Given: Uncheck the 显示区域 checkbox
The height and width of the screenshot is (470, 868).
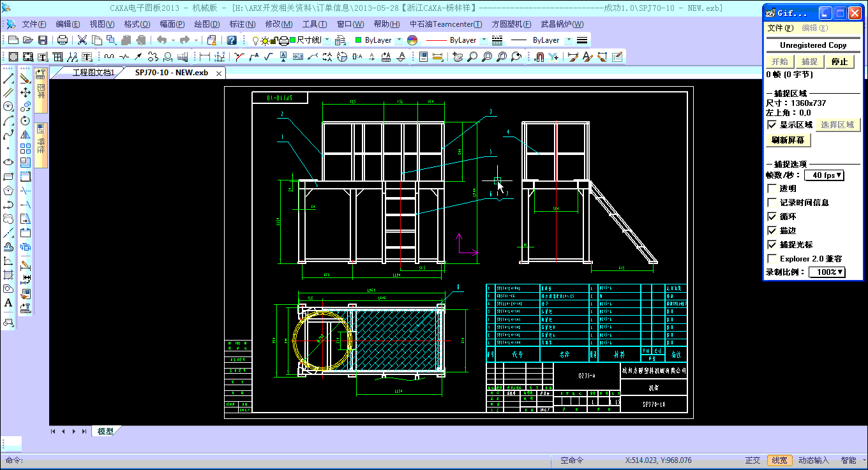Looking at the screenshot, I should point(772,125).
